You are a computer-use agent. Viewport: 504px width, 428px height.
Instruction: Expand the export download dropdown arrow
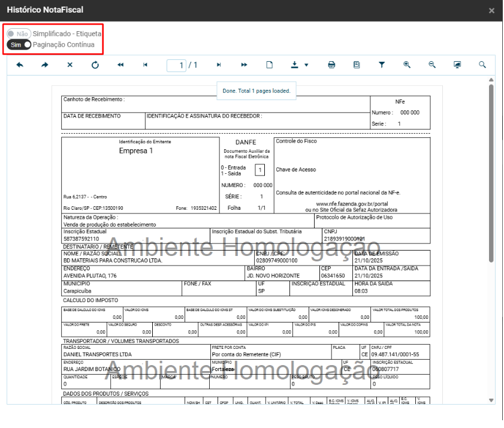(306, 65)
